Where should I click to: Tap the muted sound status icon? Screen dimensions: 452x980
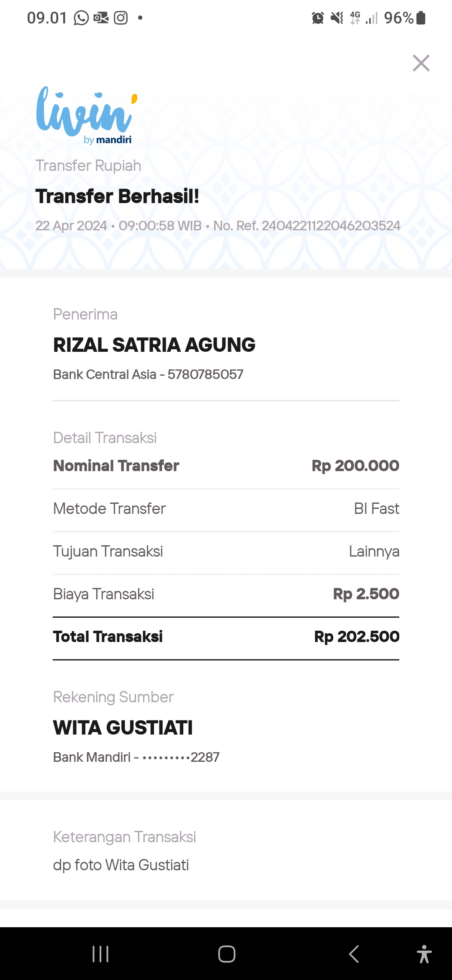click(x=336, y=18)
